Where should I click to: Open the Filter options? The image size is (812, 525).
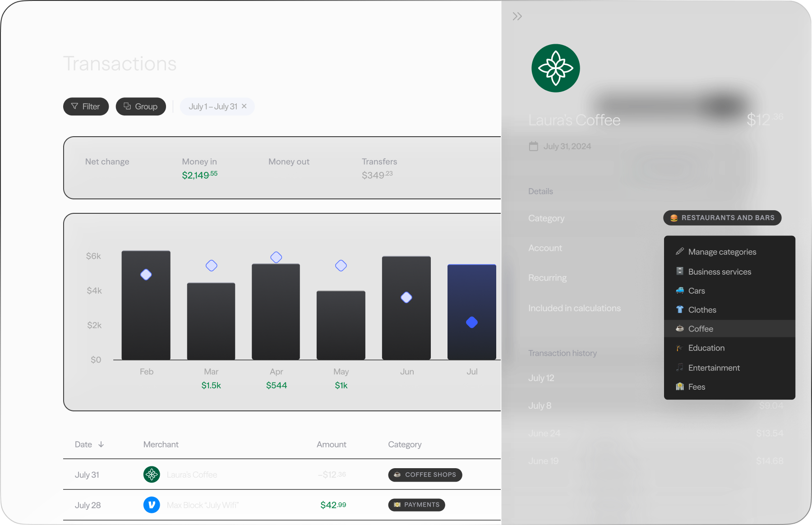[85, 106]
